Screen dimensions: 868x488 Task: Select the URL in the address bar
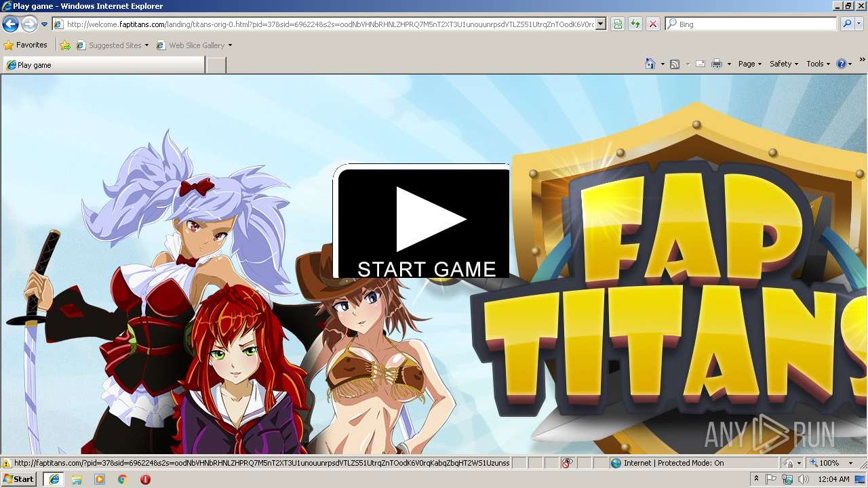click(x=330, y=24)
